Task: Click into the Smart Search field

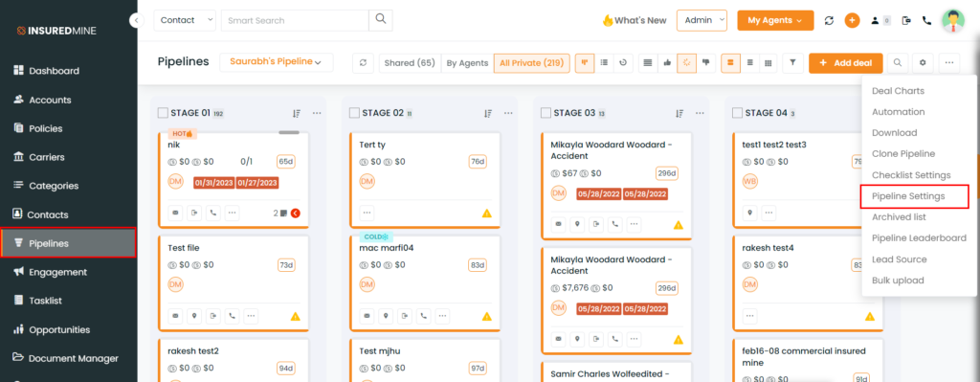Action: click(295, 20)
